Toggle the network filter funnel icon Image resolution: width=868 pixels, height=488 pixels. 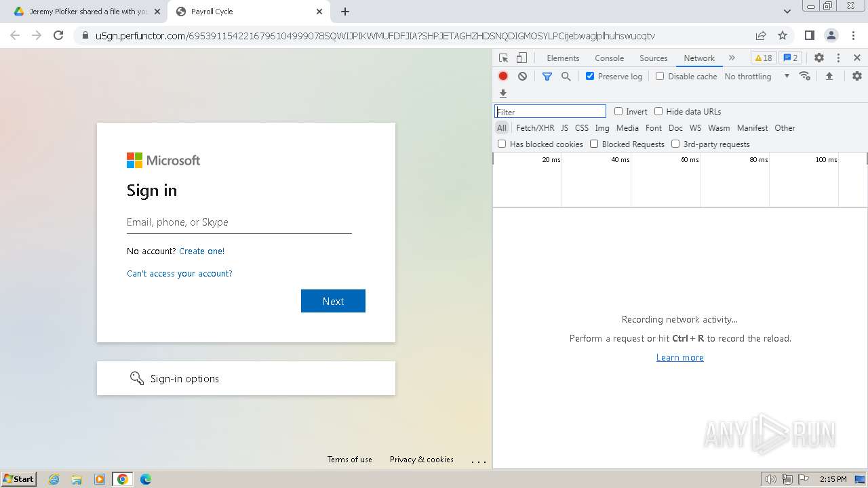[x=547, y=77]
